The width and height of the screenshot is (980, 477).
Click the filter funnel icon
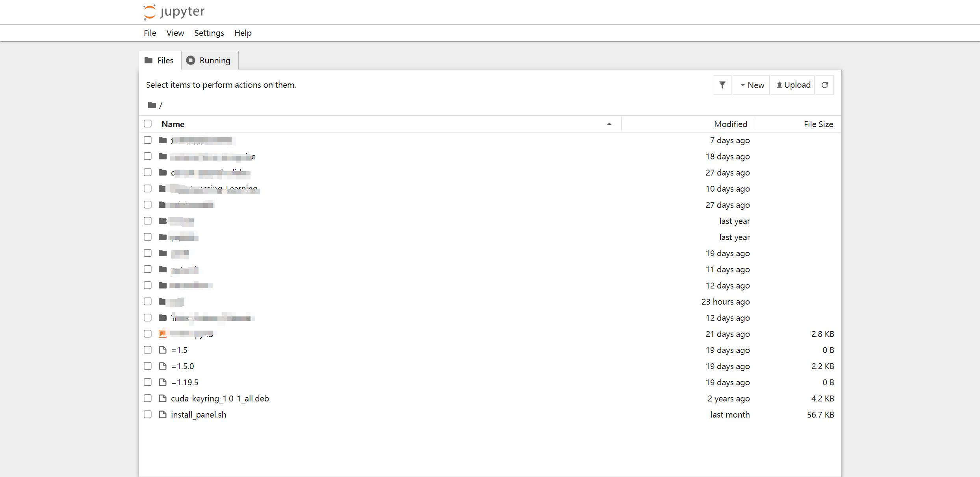(722, 85)
